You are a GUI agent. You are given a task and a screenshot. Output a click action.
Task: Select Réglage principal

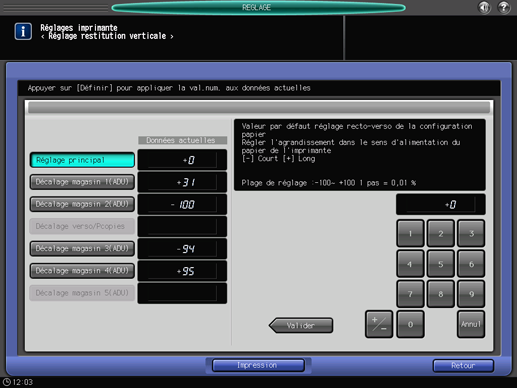click(82, 160)
